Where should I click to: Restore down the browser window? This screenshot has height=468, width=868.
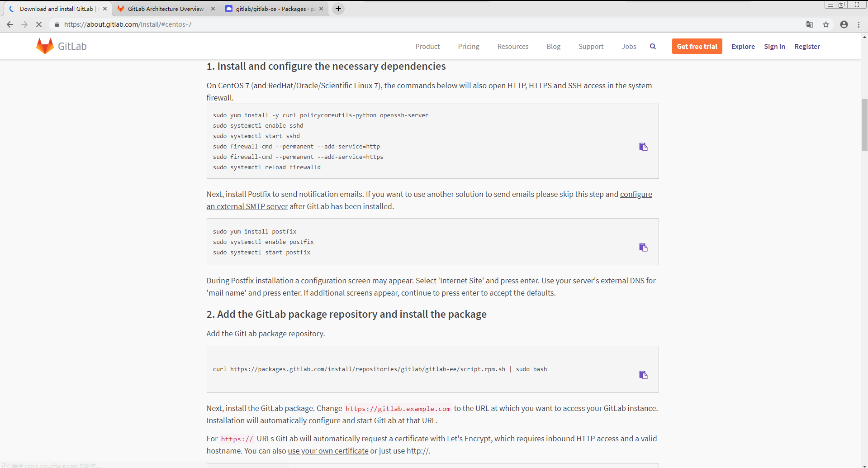(x=841, y=5)
